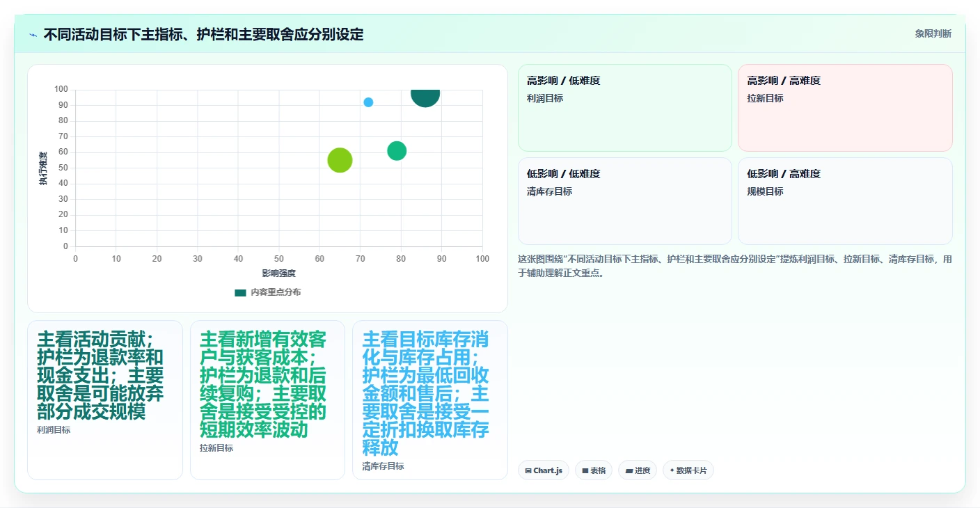Click the 利润目标 caption under teal card
The width and height of the screenshot is (980, 508).
pos(54,430)
